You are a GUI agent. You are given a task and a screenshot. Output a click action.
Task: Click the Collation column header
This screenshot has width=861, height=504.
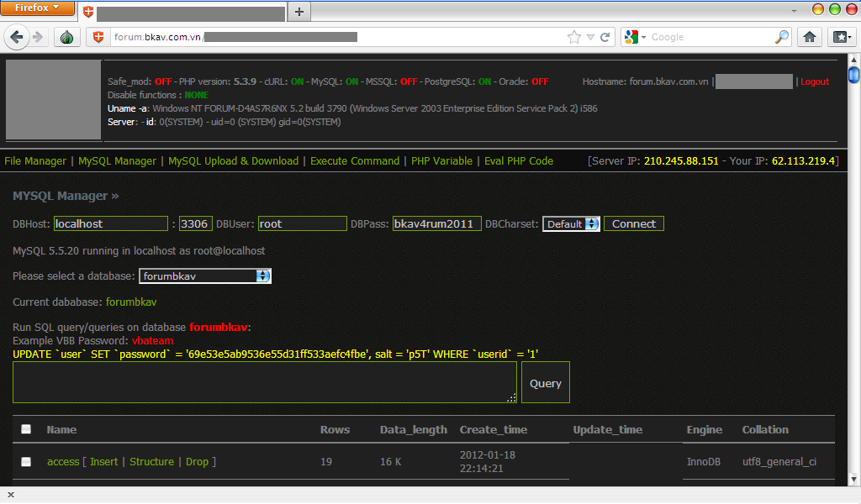tap(765, 430)
